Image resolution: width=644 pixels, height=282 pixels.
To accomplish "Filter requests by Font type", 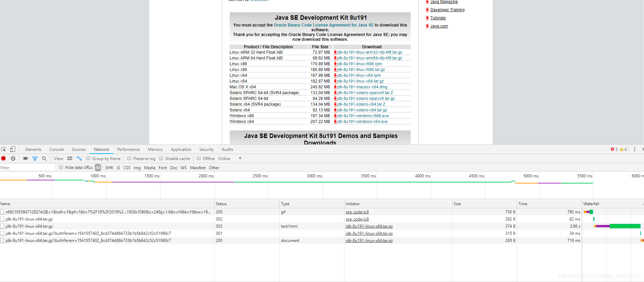I will coord(163,168).
